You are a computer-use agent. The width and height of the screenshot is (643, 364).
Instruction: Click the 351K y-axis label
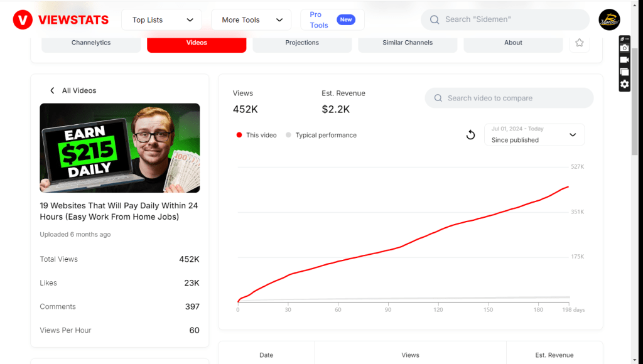(x=578, y=212)
